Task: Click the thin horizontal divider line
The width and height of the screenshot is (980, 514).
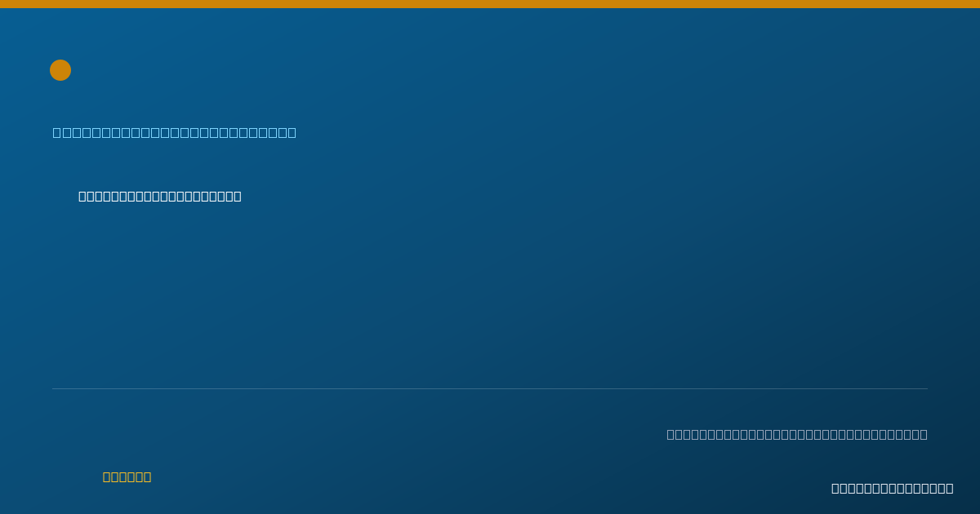Action: (x=490, y=388)
